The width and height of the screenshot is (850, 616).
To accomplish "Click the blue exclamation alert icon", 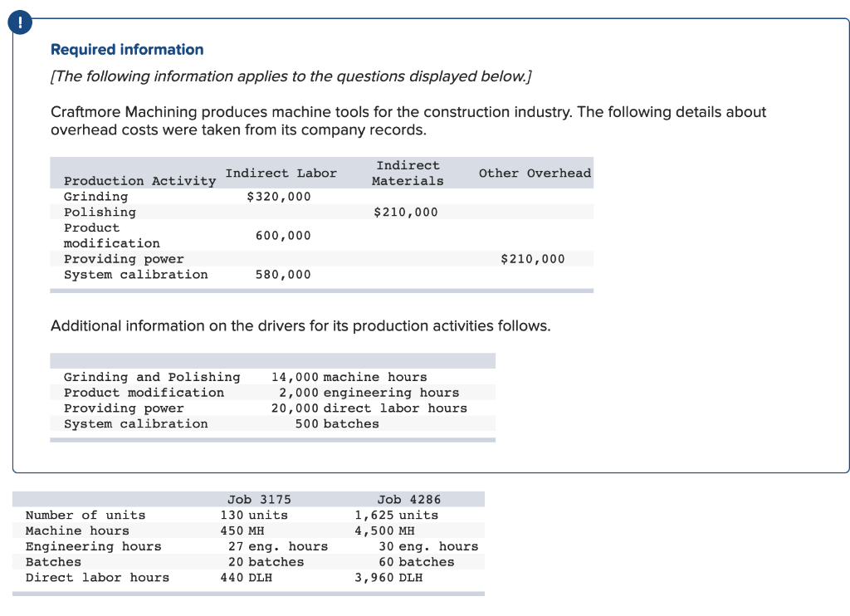I will pyautogui.click(x=20, y=22).
